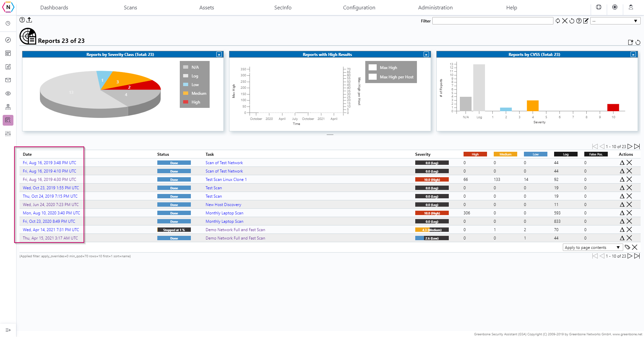Sort table by Date column header

click(x=27, y=154)
